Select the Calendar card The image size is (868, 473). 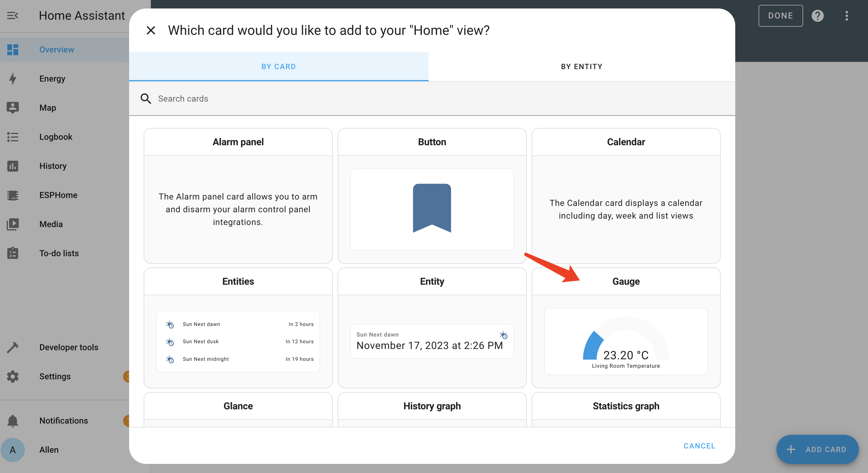626,196
